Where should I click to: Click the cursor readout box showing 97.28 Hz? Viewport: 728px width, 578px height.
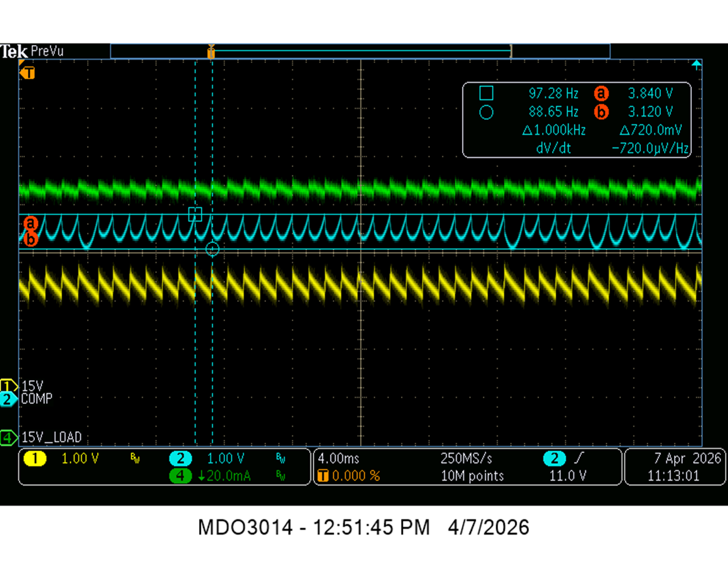coord(576,120)
